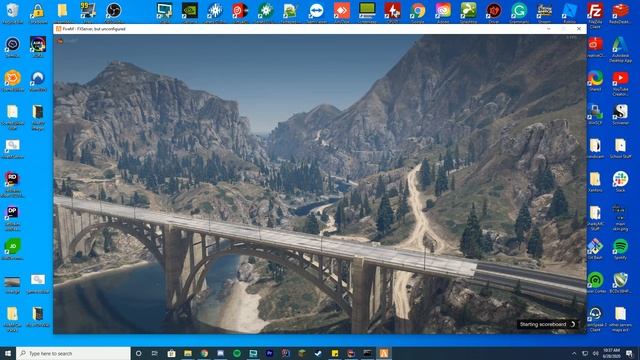This screenshot has height=360, width=640.
Task: Open Sticky Notes from the taskbar
Action: pyautogui.click(x=335, y=353)
